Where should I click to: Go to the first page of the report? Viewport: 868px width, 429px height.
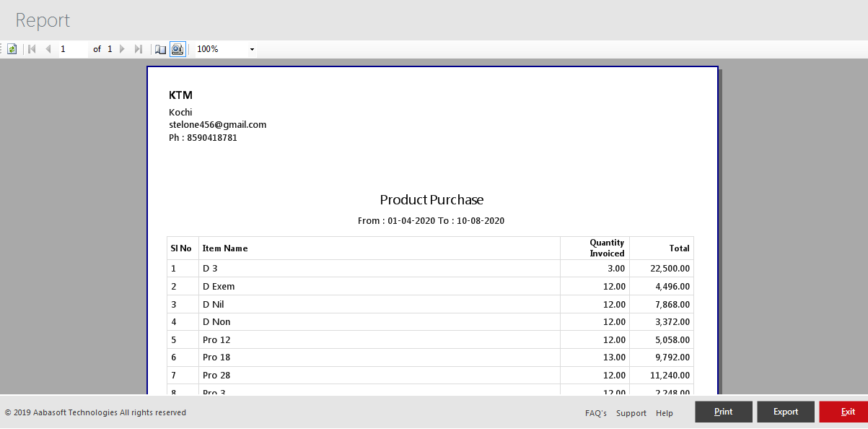click(x=32, y=49)
